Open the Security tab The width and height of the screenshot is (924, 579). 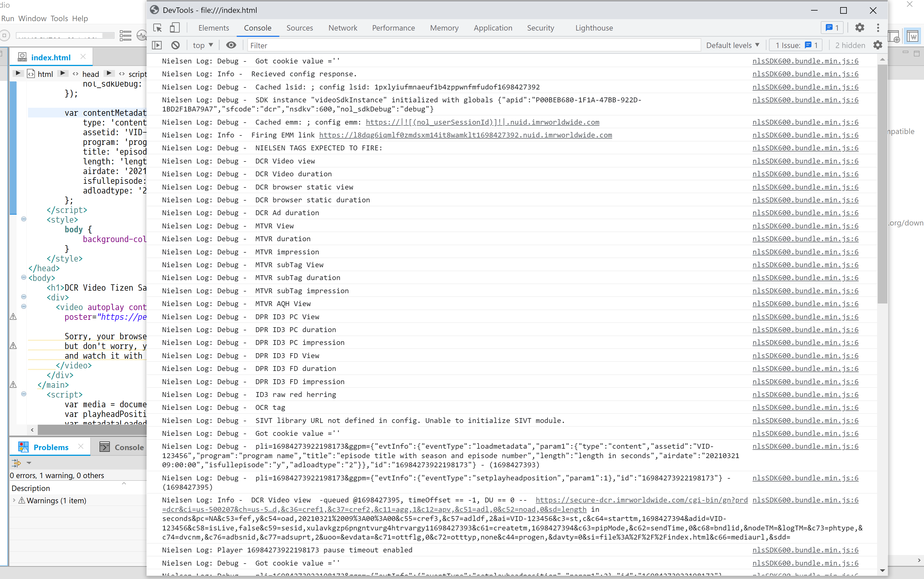click(541, 27)
